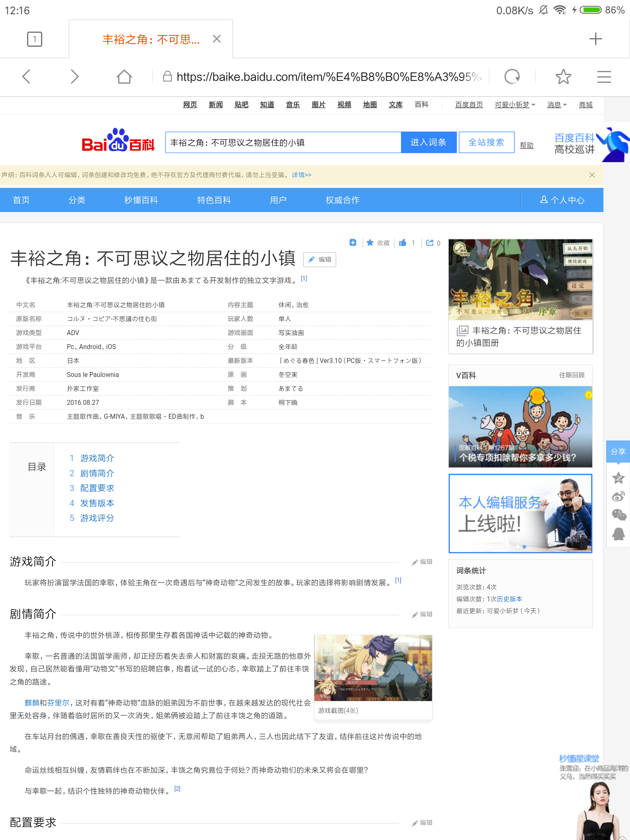Open the tab counter button
The image size is (630, 840).
[x=34, y=39]
